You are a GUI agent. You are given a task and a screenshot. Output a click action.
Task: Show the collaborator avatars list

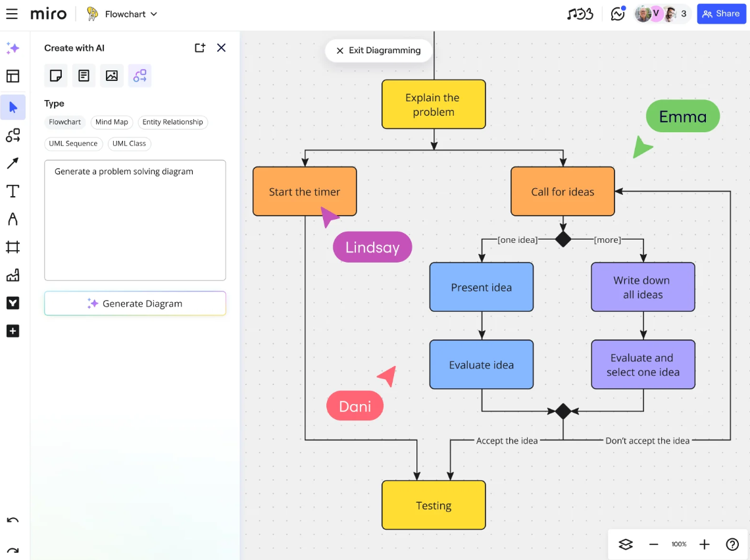pos(661,14)
